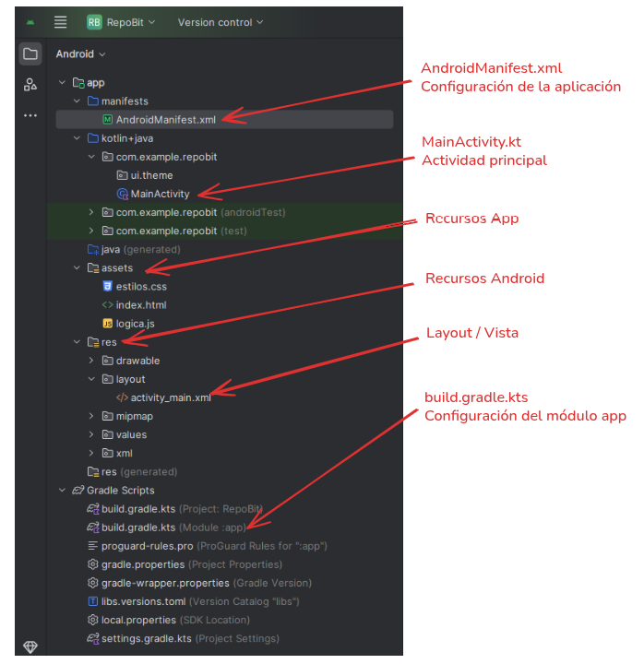Open the Version control dropdown
Image resolution: width=644 pixels, height=664 pixels.
[x=221, y=22]
